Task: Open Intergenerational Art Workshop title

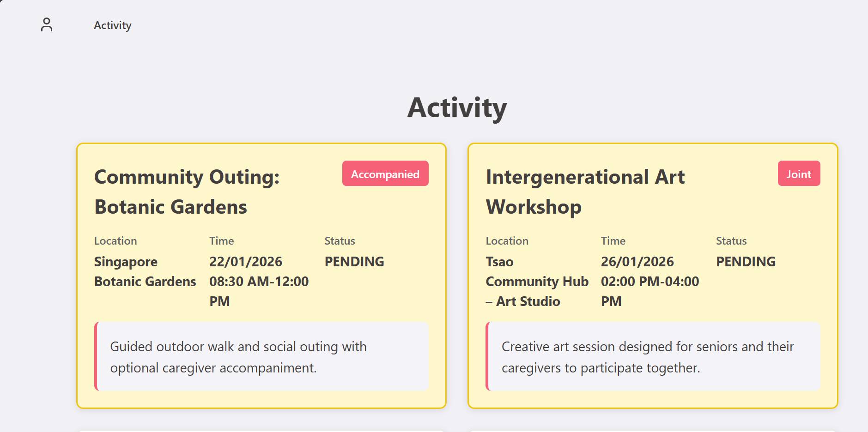Action: pos(585,192)
